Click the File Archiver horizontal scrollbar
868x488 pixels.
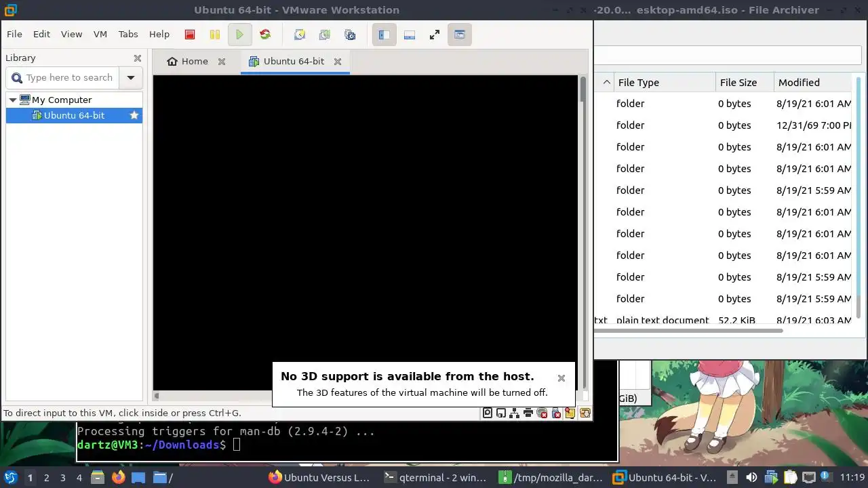click(x=689, y=331)
